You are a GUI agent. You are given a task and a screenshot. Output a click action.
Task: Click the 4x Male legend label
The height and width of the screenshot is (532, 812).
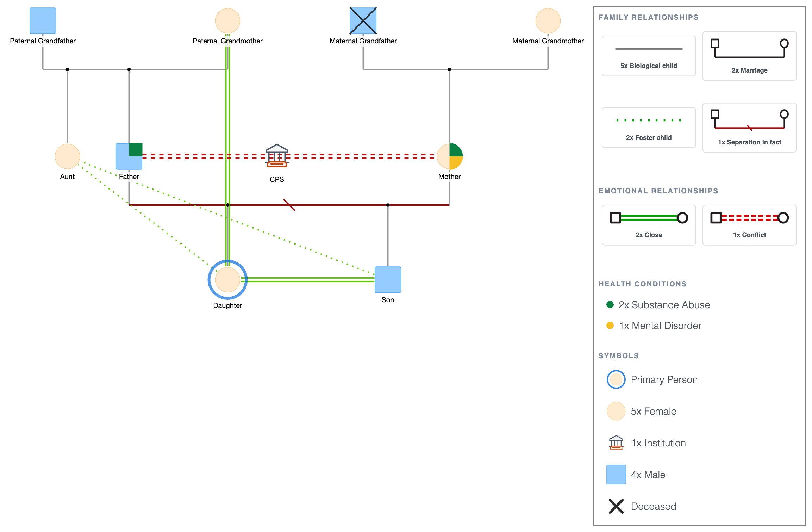[648, 475]
